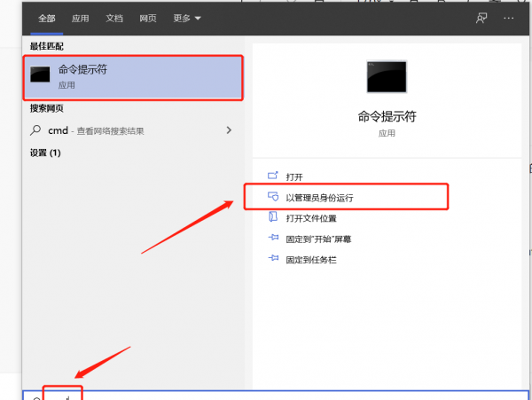Select 固定到"开始"屏幕
Viewport: 532px width, 400px height.
click(318, 239)
